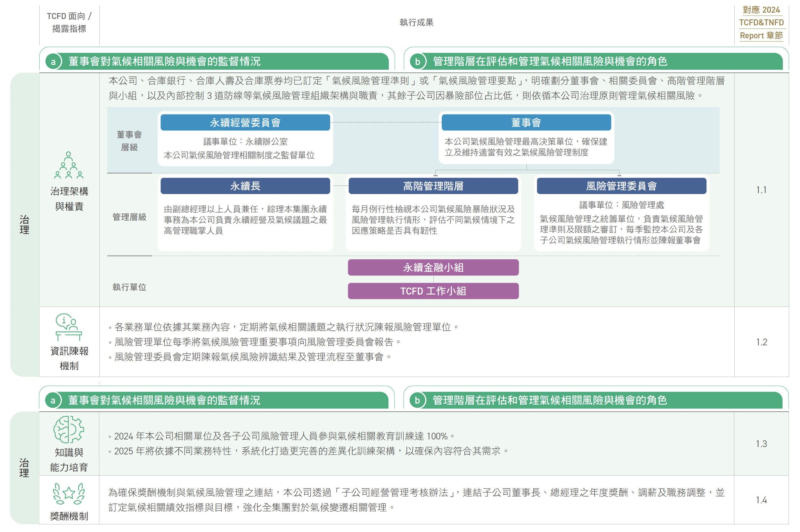This screenshot has height=532, width=800.
Task: Click the lower 管理階層在評估和管理 banner
Action: [596, 400]
